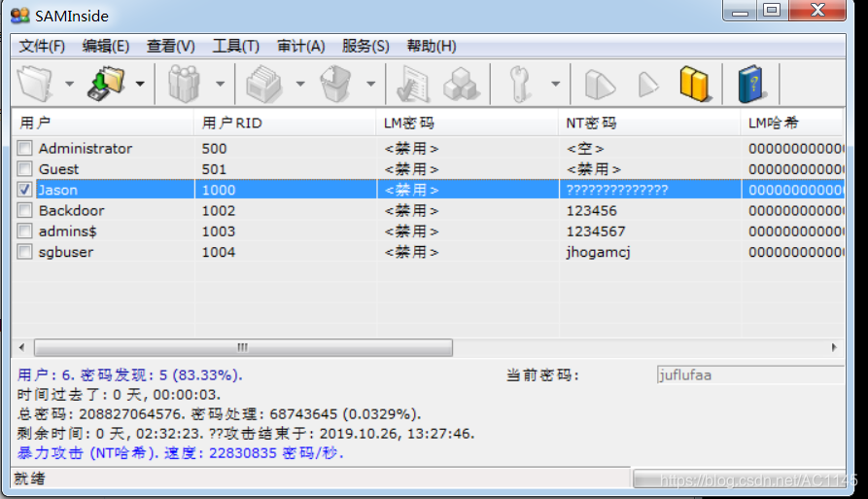Click the SAMInside title bar app icon
Image resolution: width=868 pixels, height=499 pixels.
[x=20, y=16]
